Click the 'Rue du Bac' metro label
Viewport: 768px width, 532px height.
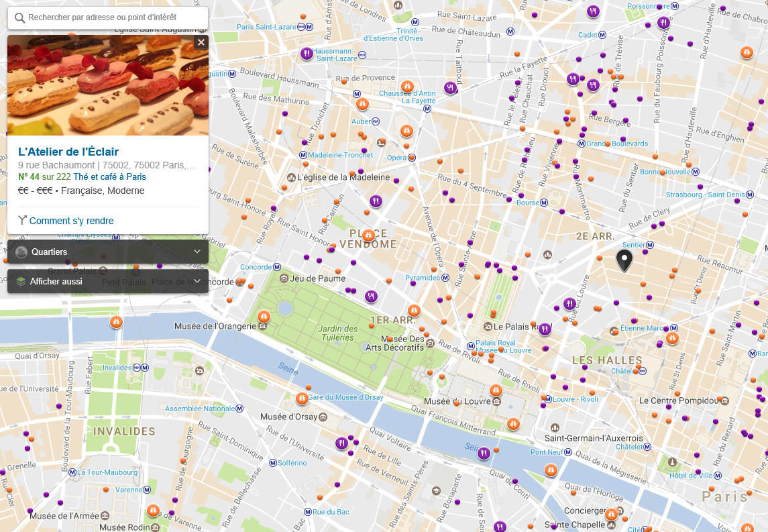pos(331,512)
